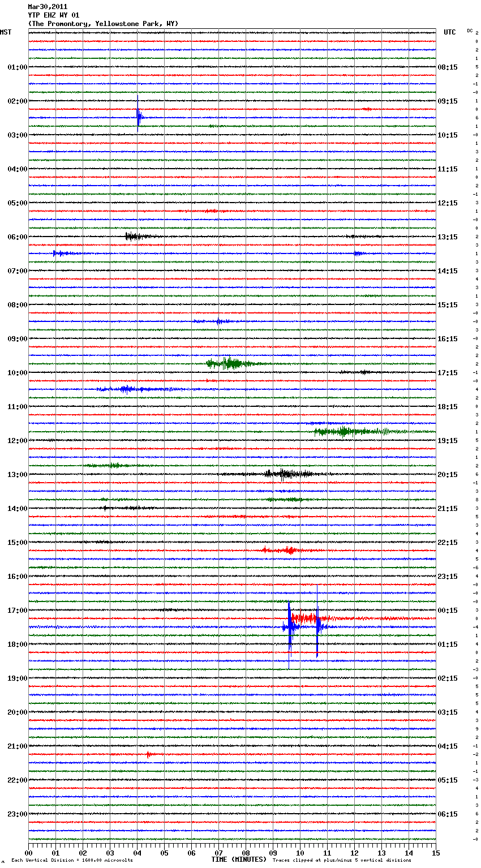The width and height of the screenshot is (481, 868).
Task: Select the 16:00 MST time label
Action: [18, 577]
